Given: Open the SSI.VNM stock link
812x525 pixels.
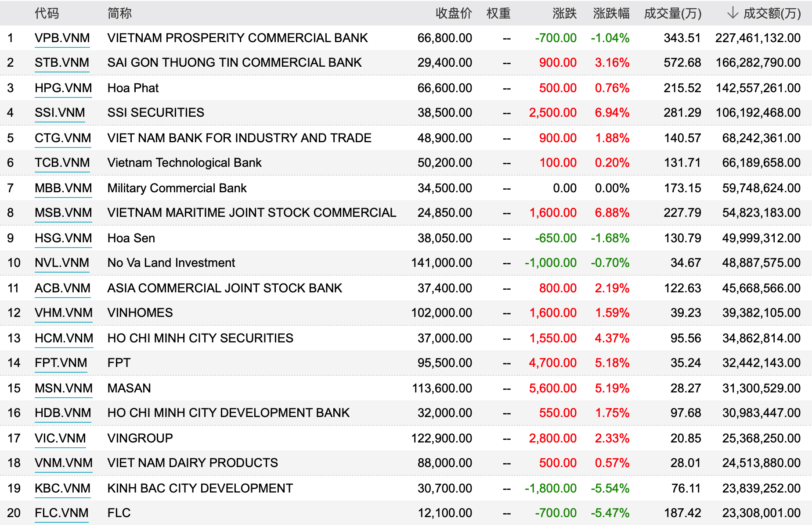Looking at the screenshot, I should [x=60, y=113].
